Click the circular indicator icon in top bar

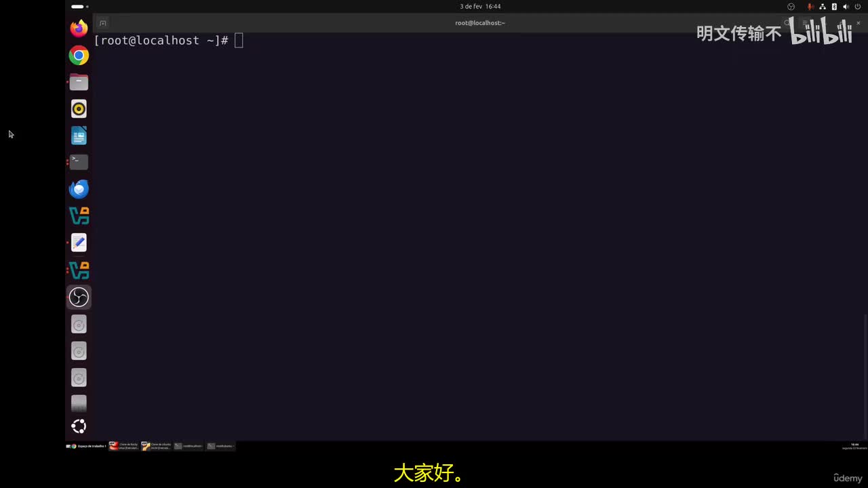pos(791,7)
